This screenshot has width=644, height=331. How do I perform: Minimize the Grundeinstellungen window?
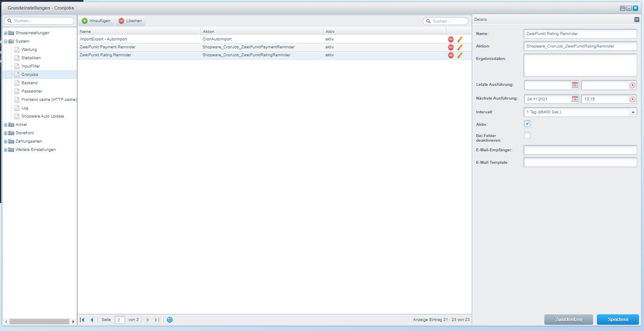pos(622,8)
